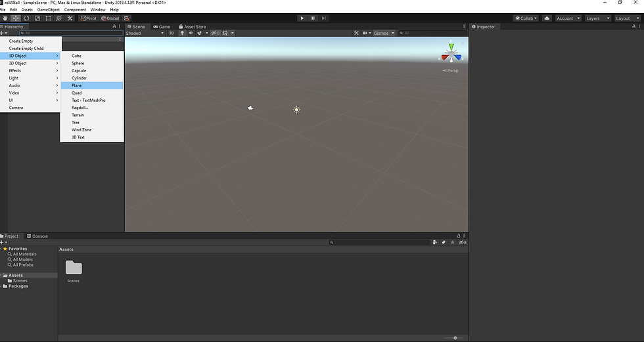Select the Inspector tab

click(484, 27)
